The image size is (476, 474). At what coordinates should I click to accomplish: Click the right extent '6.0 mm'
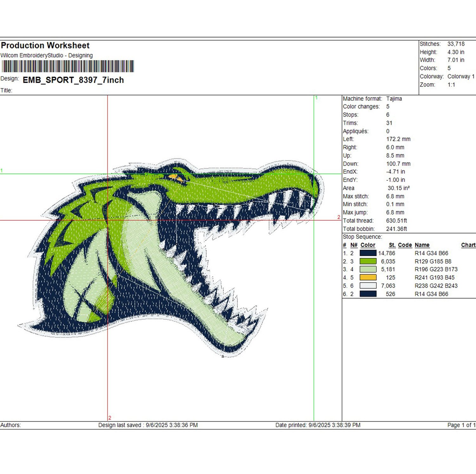[395, 147]
